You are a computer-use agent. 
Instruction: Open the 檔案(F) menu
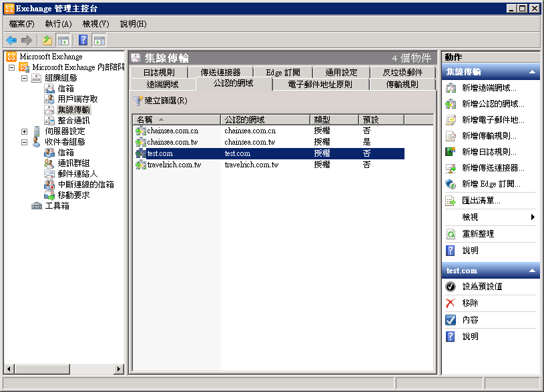21,24
